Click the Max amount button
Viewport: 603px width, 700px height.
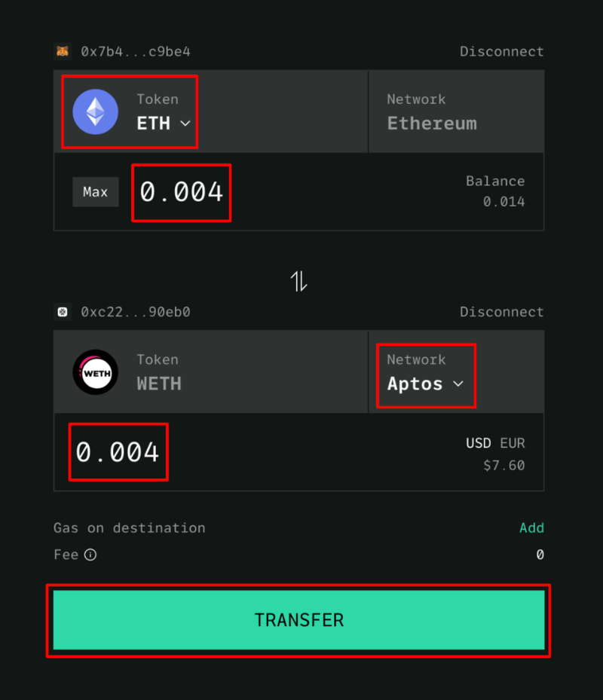pyautogui.click(x=96, y=192)
